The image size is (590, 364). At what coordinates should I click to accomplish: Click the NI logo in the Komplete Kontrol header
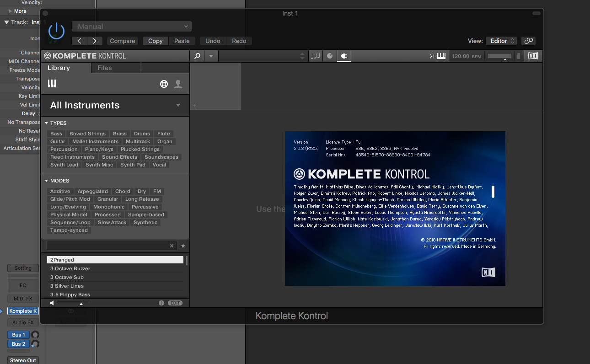point(533,56)
